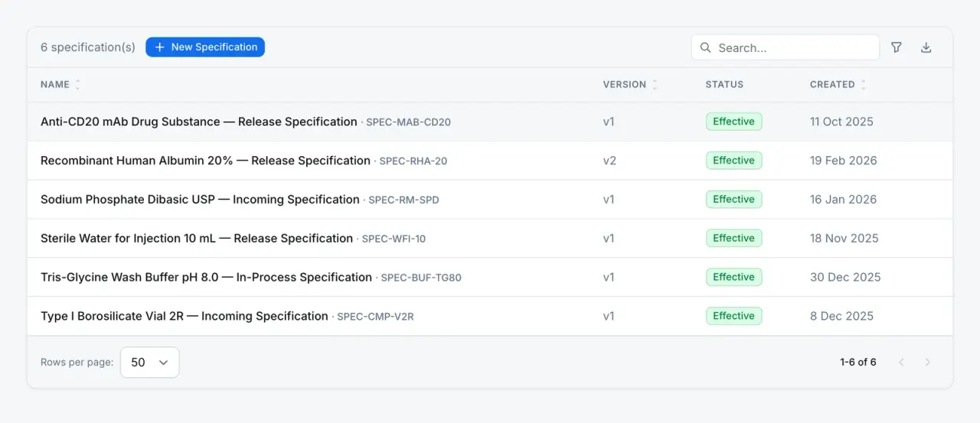Click the SPEC-MAB-CD20 code
This screenshot has width=980, height=423.
click(408, 122)
